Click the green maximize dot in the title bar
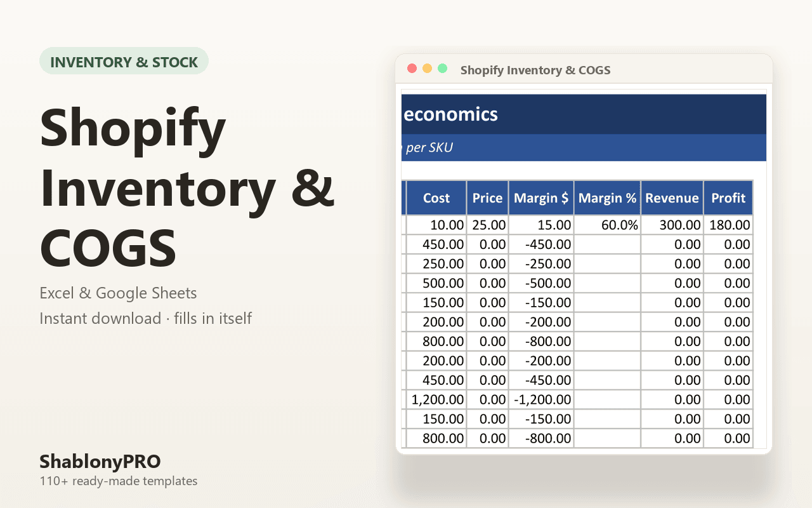The height and width of the screenshot is (508, 812). [442, 69]
